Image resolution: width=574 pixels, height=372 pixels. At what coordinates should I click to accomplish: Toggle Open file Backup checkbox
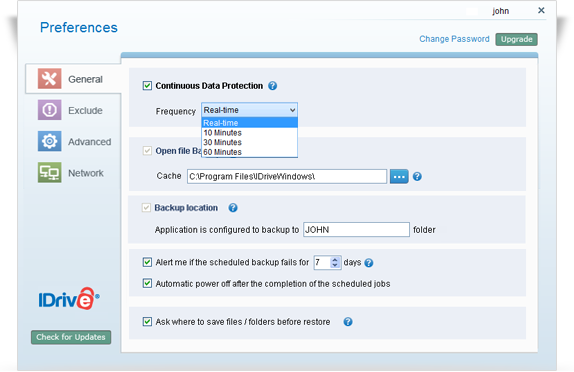[147, 151]
